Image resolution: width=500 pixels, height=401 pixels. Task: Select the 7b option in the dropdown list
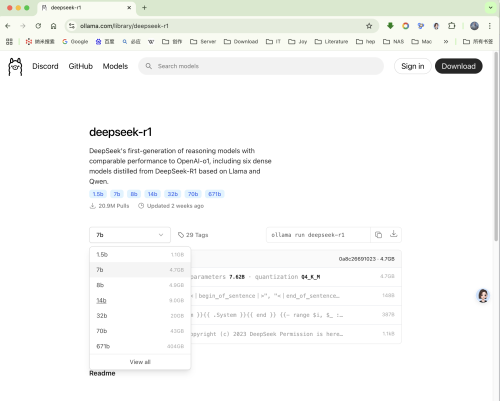pos(140,270)
